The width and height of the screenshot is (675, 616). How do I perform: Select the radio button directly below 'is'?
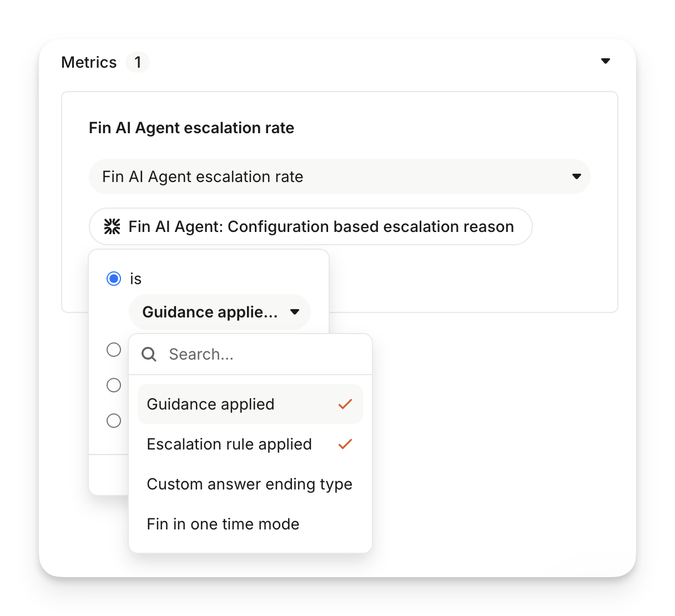114,350
